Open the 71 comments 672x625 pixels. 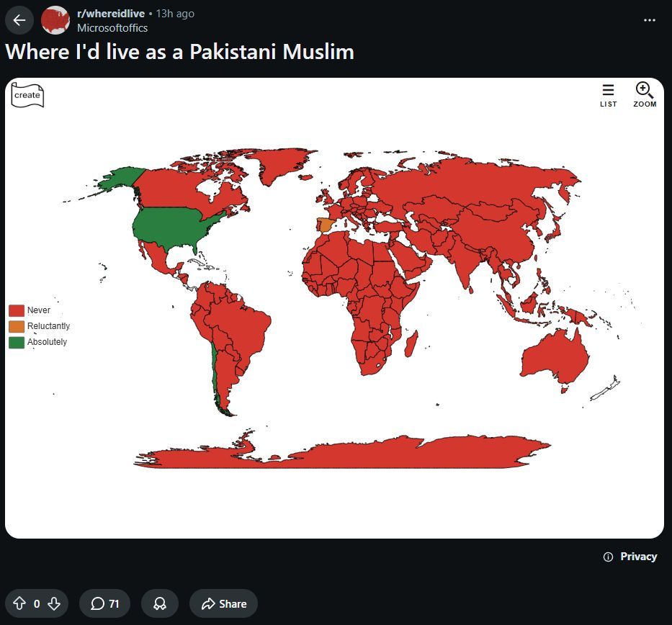[x=104, y=603]
